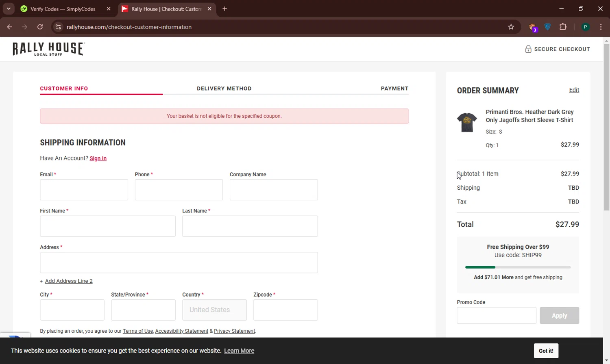The width and height of the screenshot is (610, 364).
Task: Click the browser forward arrow
Action: click(x=25, y=27)
